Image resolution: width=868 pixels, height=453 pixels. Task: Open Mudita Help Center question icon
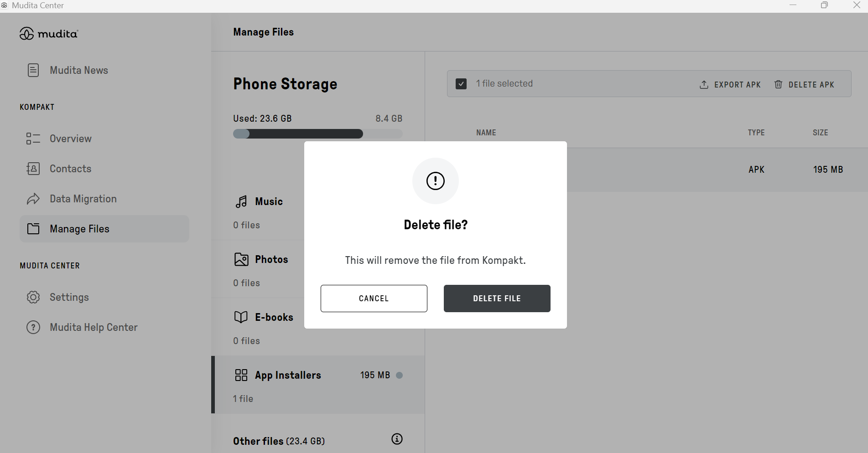tap(33, 327)
